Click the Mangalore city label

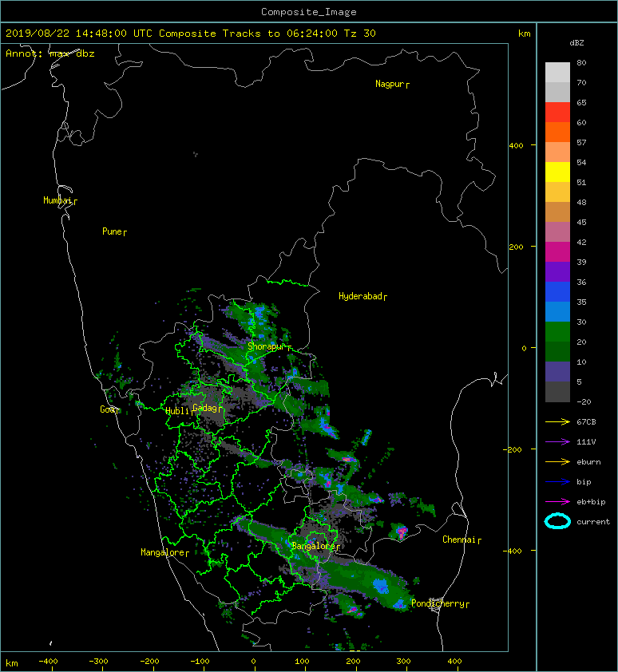tap(163, 552)
